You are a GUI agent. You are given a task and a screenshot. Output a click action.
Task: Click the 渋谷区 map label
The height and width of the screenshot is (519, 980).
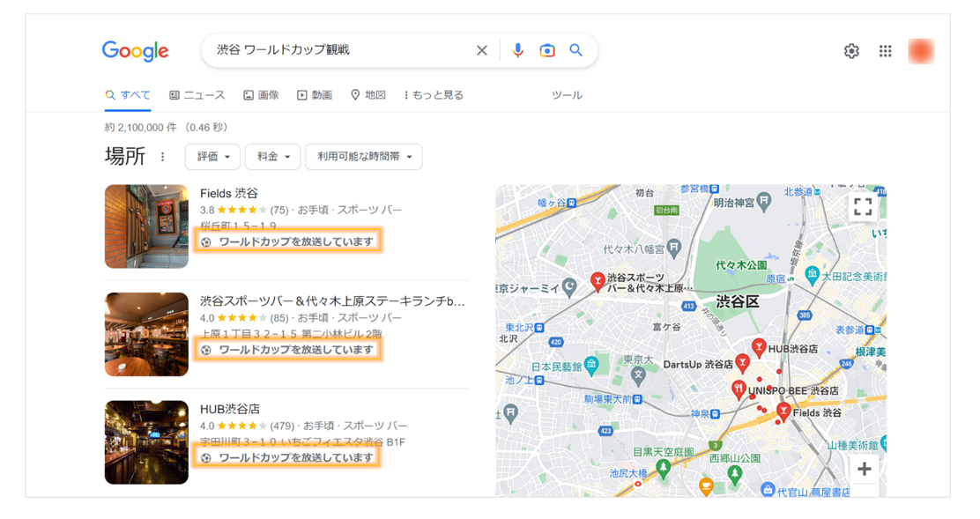(x=738, y=301)
